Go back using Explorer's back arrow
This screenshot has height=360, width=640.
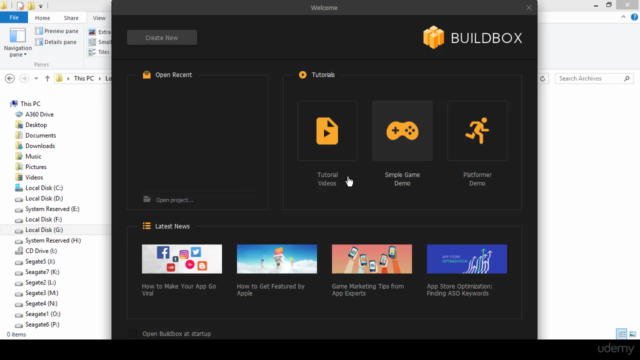[10, 78]
